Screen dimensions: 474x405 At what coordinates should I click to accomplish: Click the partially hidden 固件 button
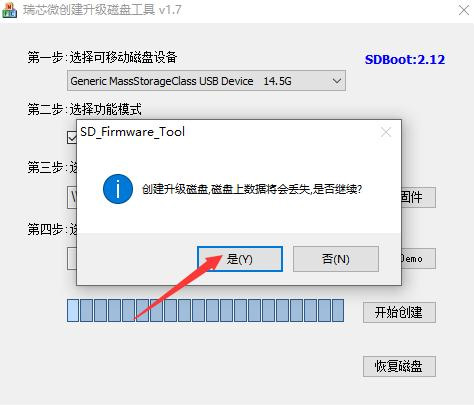pyautogui.click(x=418, y=197)
